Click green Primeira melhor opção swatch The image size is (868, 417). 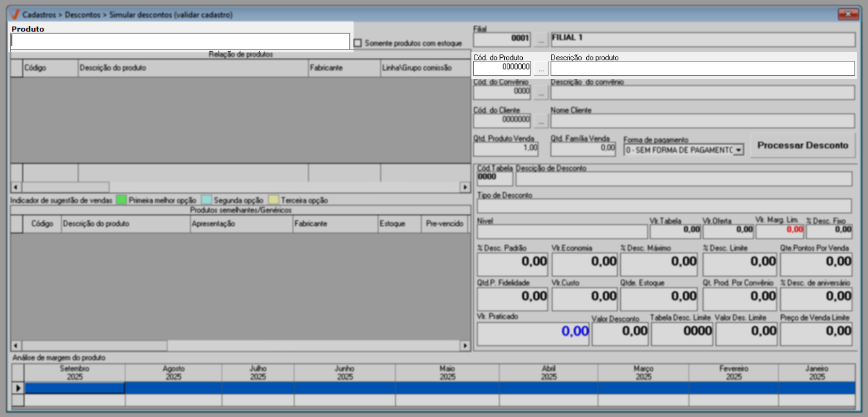(121, 200)
